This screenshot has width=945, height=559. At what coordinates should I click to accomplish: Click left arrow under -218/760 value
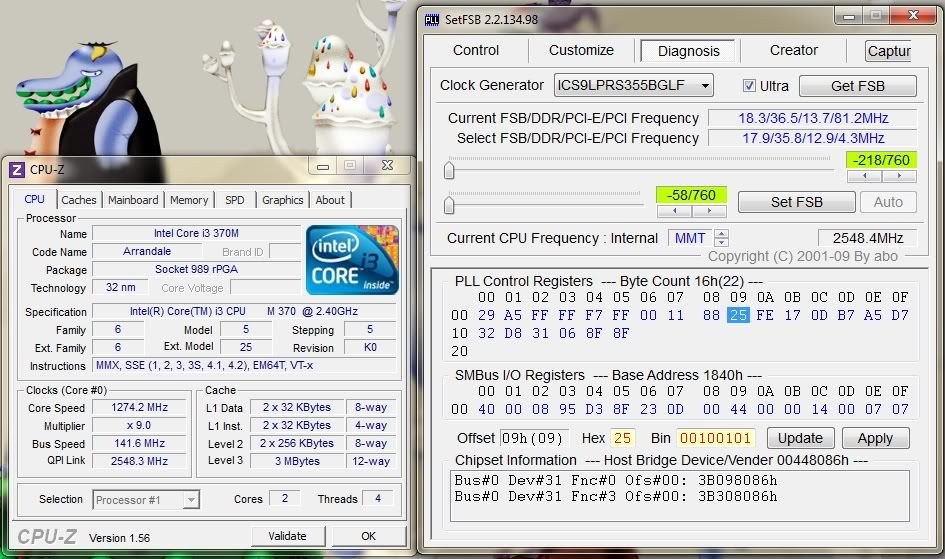pyautogui.click(x=865, y=176)
